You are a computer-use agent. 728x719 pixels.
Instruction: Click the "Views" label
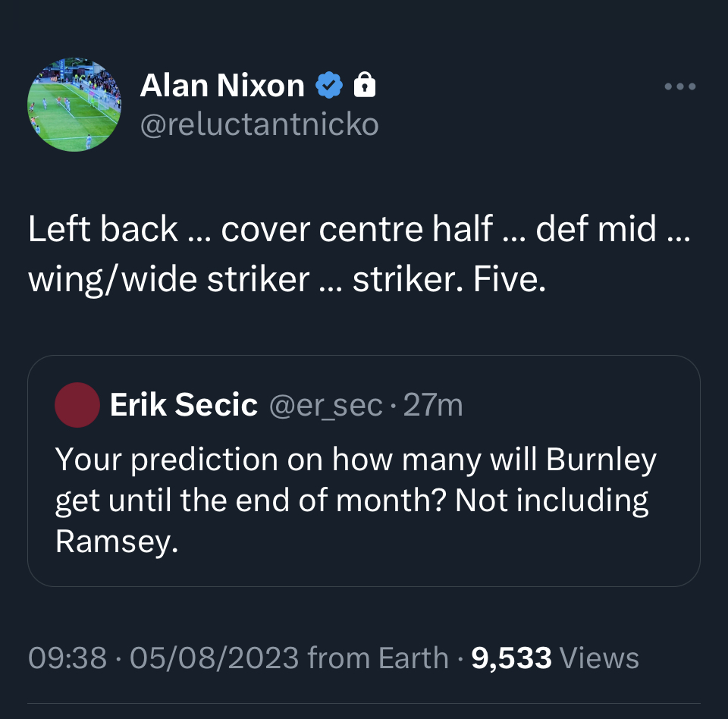(599, 658)
